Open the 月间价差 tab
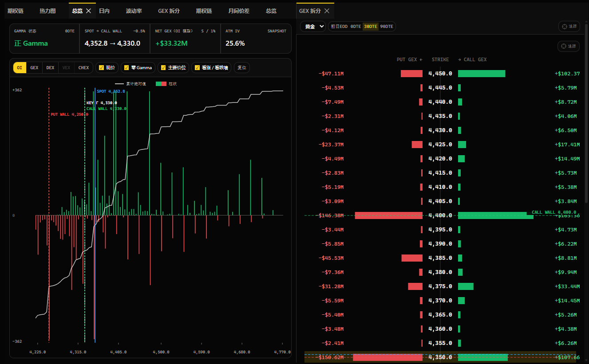Image resolution: width=589 pixels, height=364 pixels. coord(239,11)
